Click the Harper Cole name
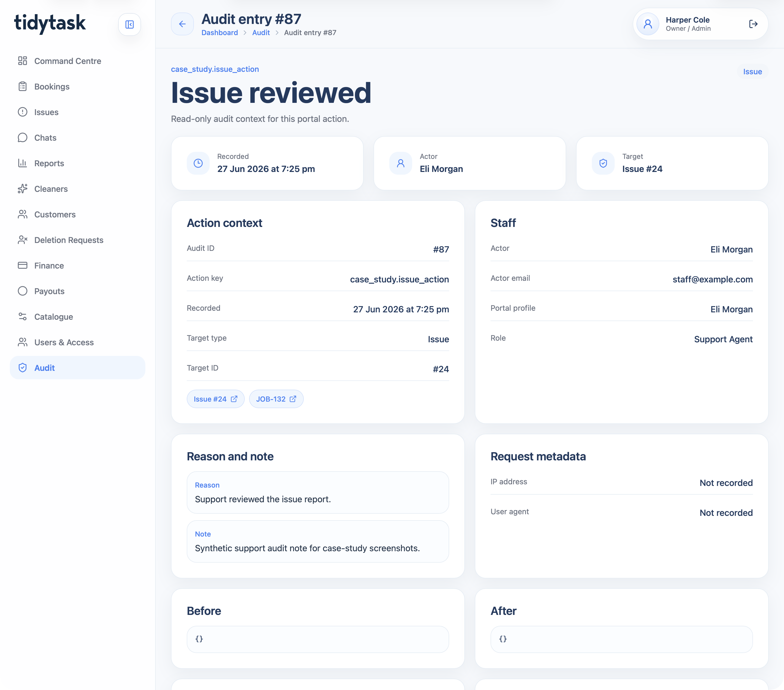 (x=687, y=20)
